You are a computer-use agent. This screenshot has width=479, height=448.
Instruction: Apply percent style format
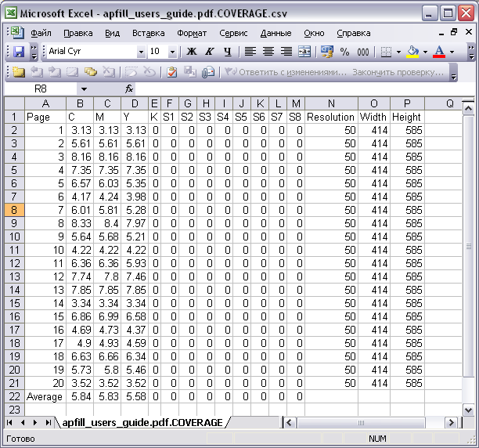click(344, 52)
